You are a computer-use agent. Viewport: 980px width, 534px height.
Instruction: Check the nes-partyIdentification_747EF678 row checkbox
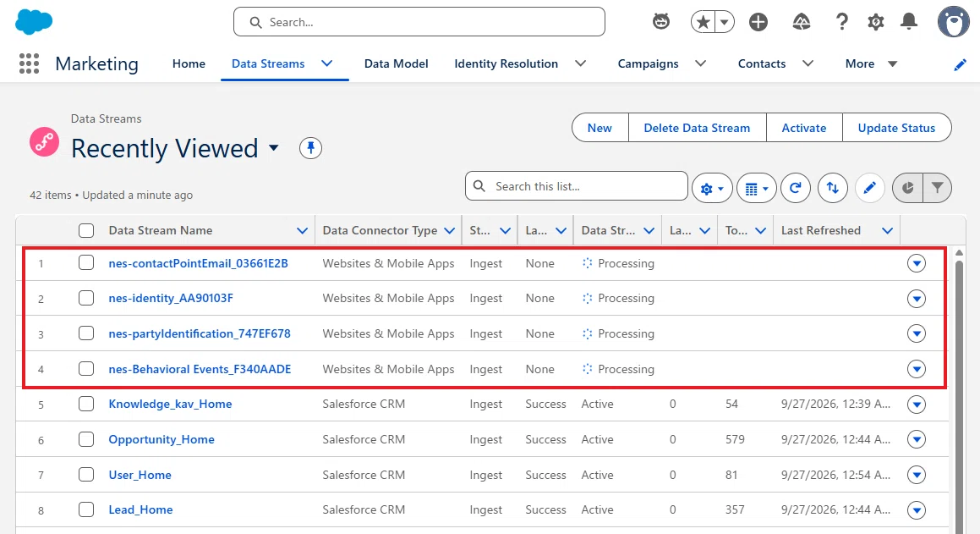(86, 333)
